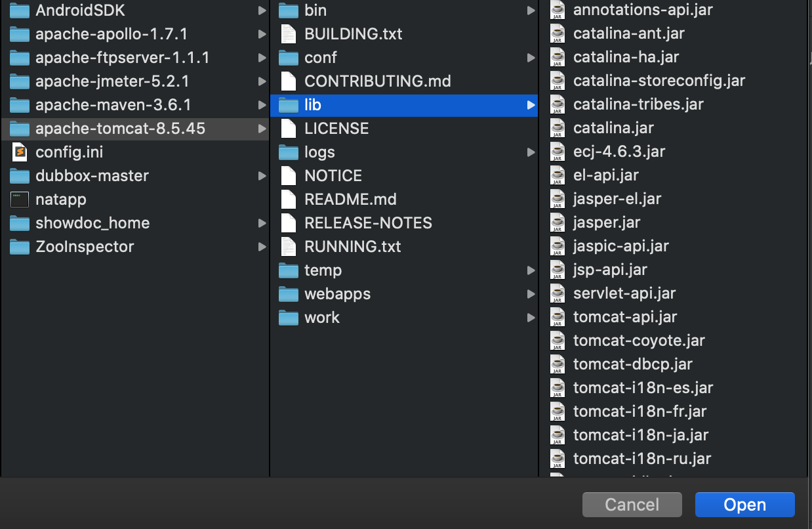This screenshot has width=812, height=529.
Task: Select jaspic-api.jar file name
Action: coord(621,246)
